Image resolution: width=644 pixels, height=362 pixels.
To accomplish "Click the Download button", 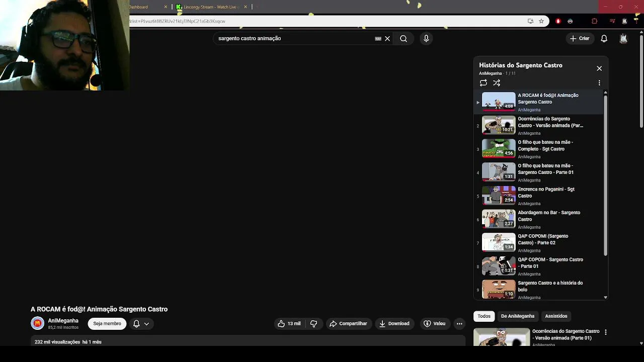I will coord(394,324).
